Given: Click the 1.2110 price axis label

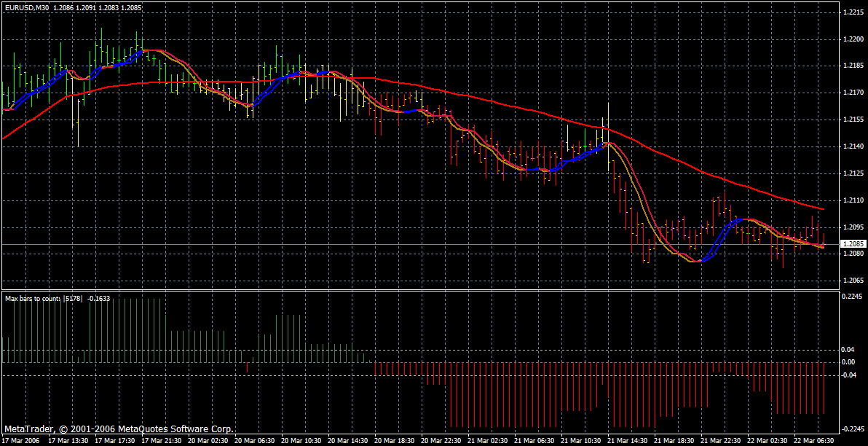Looking at the screenshot, I should coord(853,200).
